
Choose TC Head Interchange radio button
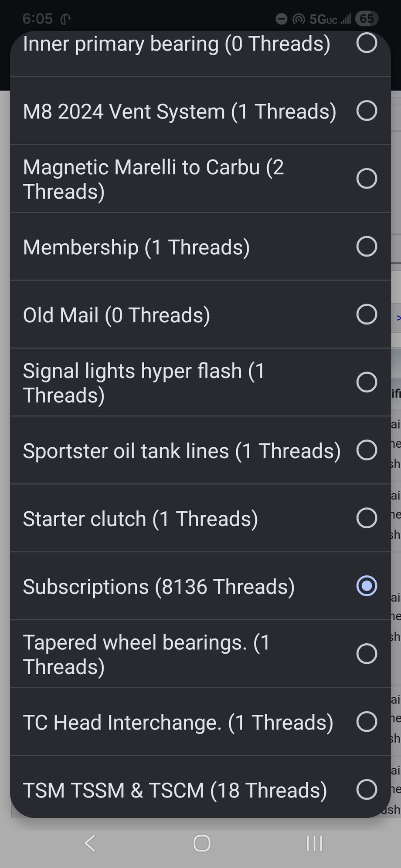coord(367,722)
